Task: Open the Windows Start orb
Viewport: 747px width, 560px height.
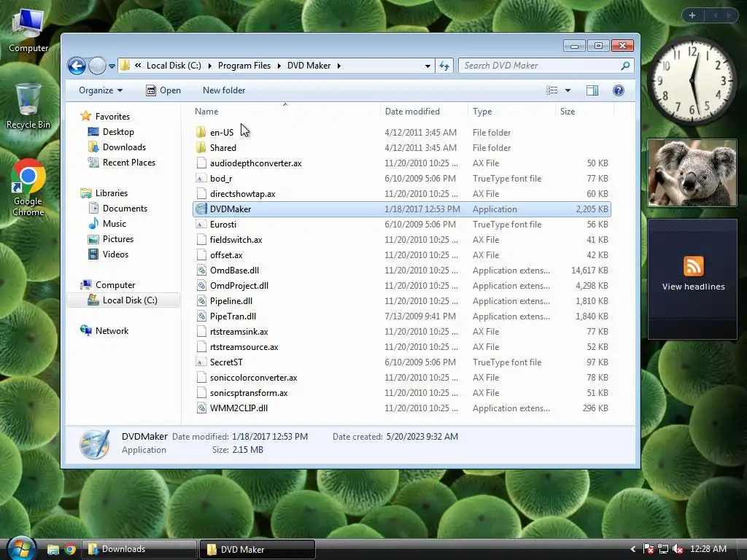Action: (x=20, y=549)
